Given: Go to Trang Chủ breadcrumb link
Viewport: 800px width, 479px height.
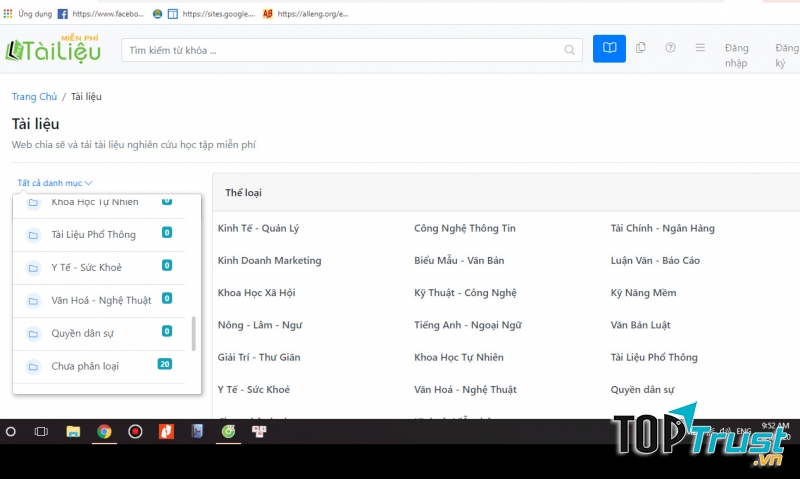Looking at the screenshot, I should coord(34,97).
